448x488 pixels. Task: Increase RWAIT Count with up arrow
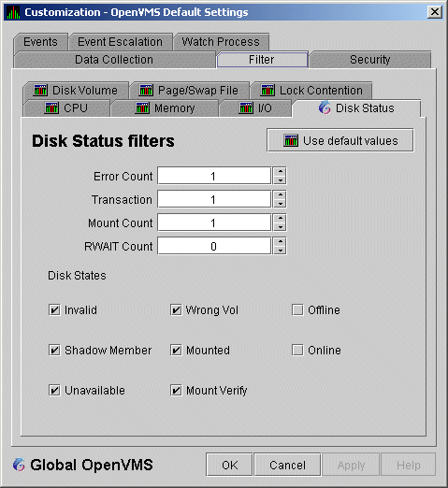click(281, 241)
